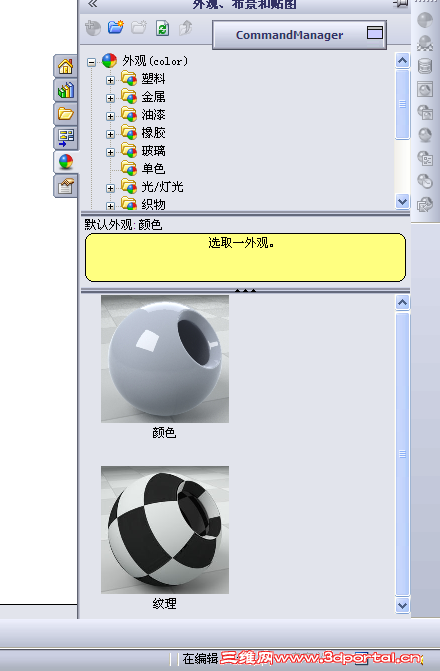
Task: Select the 单色 tree item
Action: pos(153,169)
